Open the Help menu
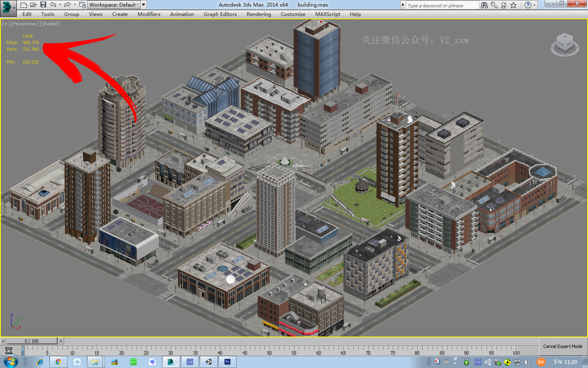 pos(355,14)
